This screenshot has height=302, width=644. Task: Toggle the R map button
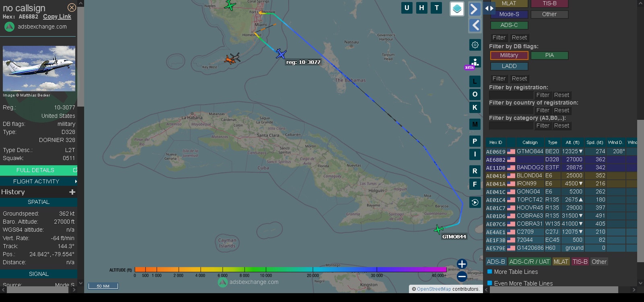pos(475,171)
